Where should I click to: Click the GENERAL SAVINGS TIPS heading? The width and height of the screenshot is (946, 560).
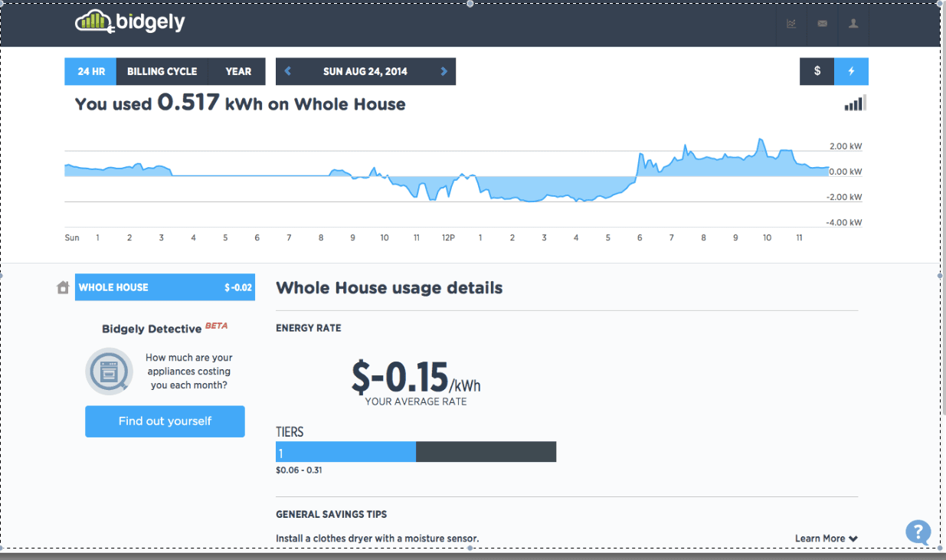click(332, 514)
